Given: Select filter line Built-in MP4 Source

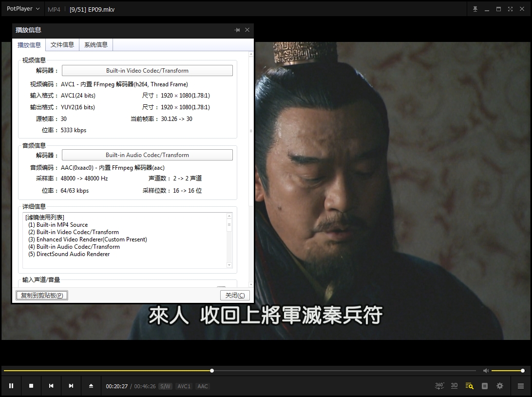Looking at the screenshot, I should pos(58,225).
